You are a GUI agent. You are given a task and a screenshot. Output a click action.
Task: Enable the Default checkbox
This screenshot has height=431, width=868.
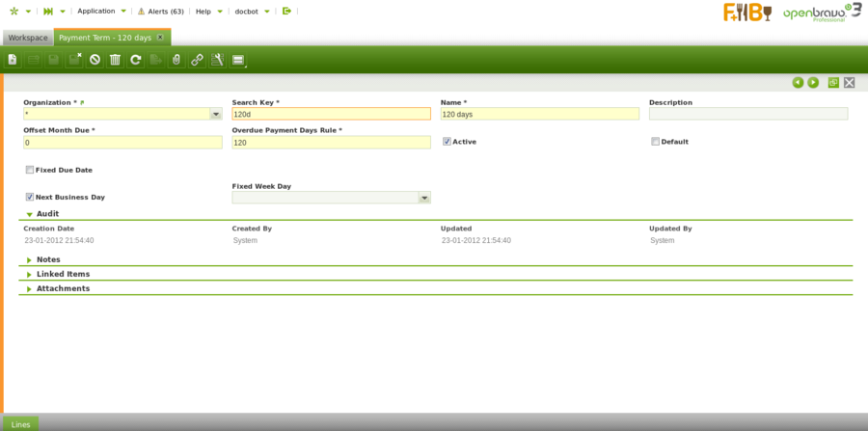coord(655,142)
